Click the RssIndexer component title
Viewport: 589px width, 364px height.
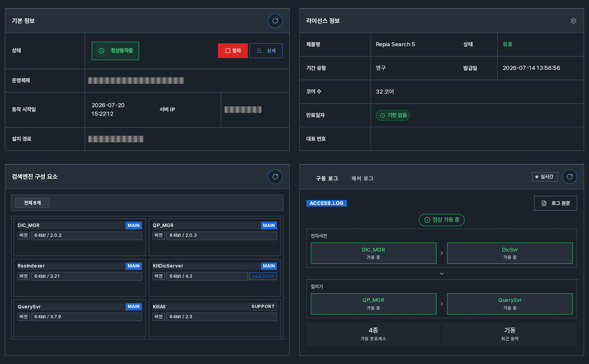click(31, 266)
